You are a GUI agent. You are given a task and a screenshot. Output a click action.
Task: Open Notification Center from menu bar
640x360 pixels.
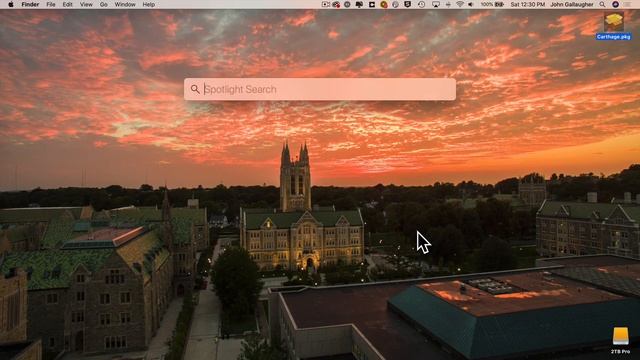pyautogui.click(x=627, y=4)
